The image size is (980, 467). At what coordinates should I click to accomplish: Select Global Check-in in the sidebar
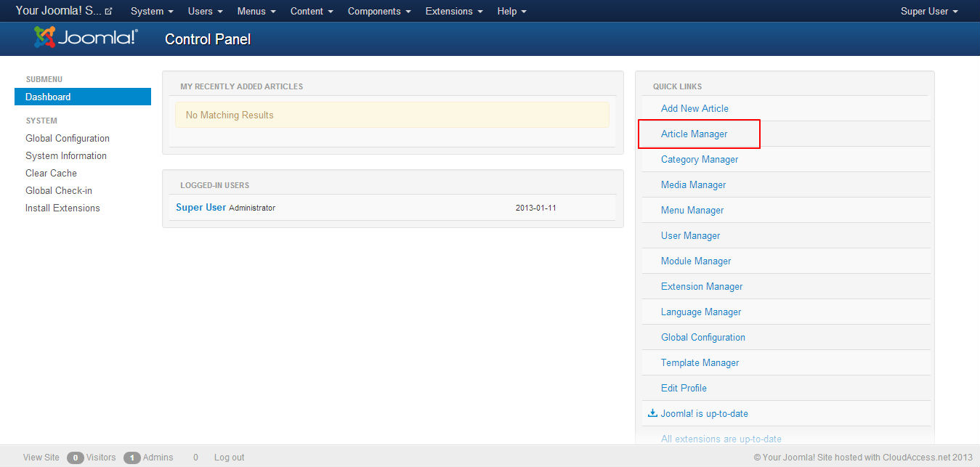click(x=59, y=190)
